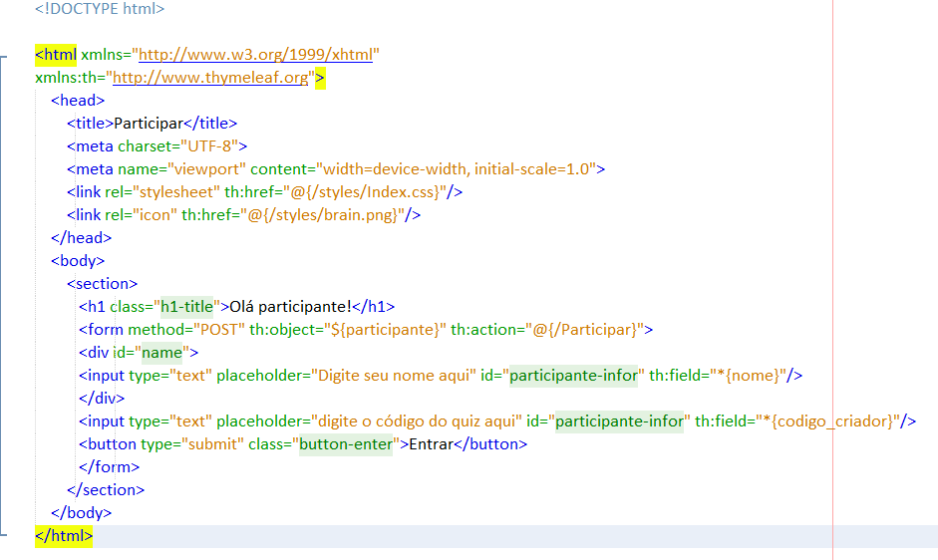Select the highlighted closing html tag
This screenshot has height=560, width=938.
(x=64, y=535)
